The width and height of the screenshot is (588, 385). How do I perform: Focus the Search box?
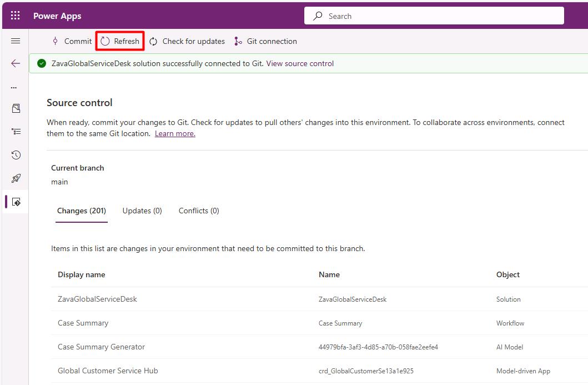click(x=434, y=16)
